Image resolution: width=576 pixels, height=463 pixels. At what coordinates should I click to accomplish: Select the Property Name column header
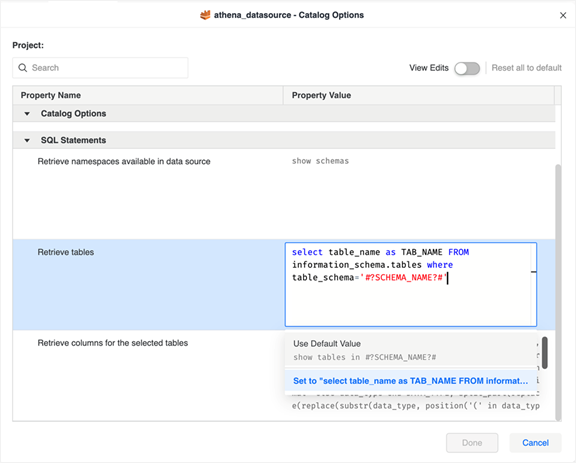[x=148, y=95]
